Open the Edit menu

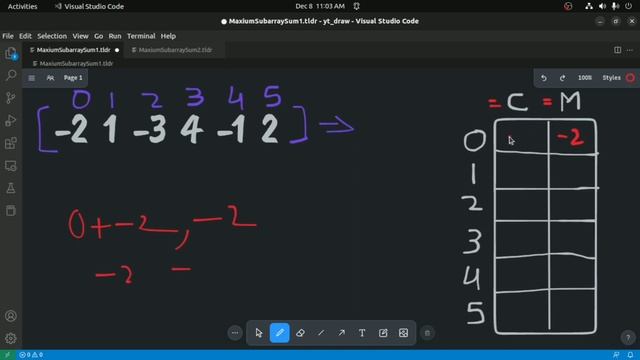(x=25, y=36)
